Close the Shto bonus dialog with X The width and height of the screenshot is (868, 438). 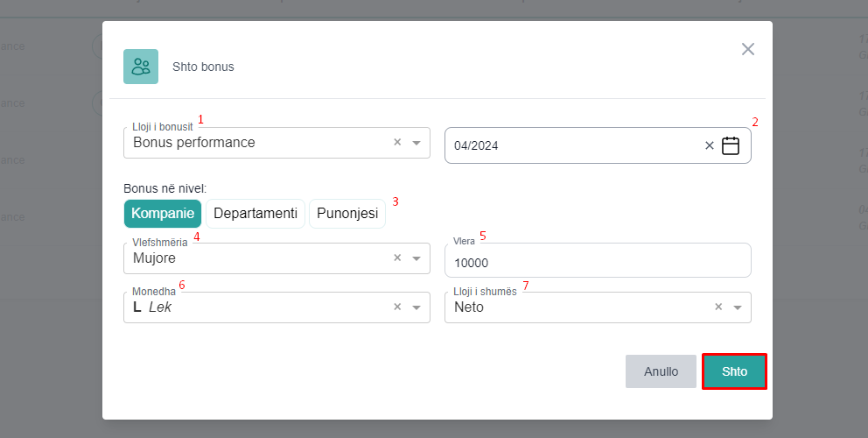(x=748, y=49)
